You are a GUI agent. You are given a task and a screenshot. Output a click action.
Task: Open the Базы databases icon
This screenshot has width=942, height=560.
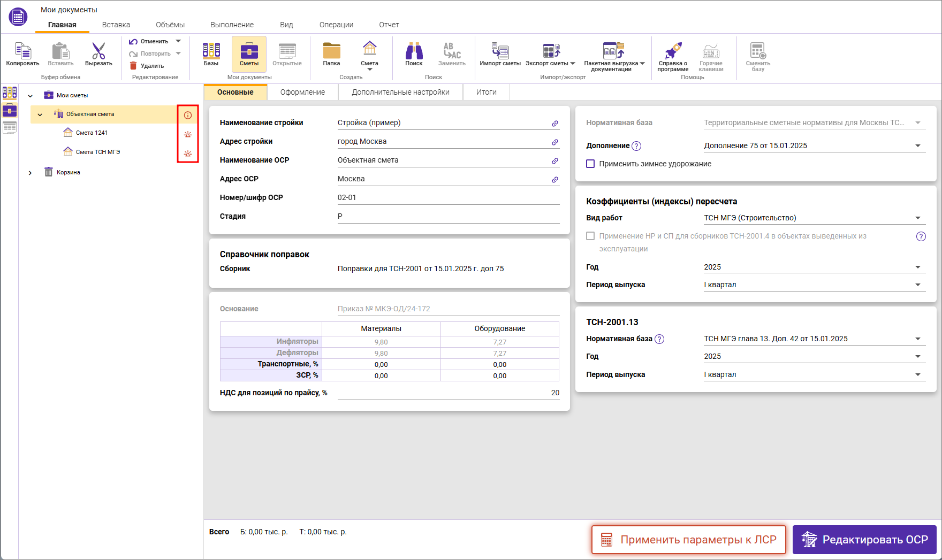click(211, 52)
